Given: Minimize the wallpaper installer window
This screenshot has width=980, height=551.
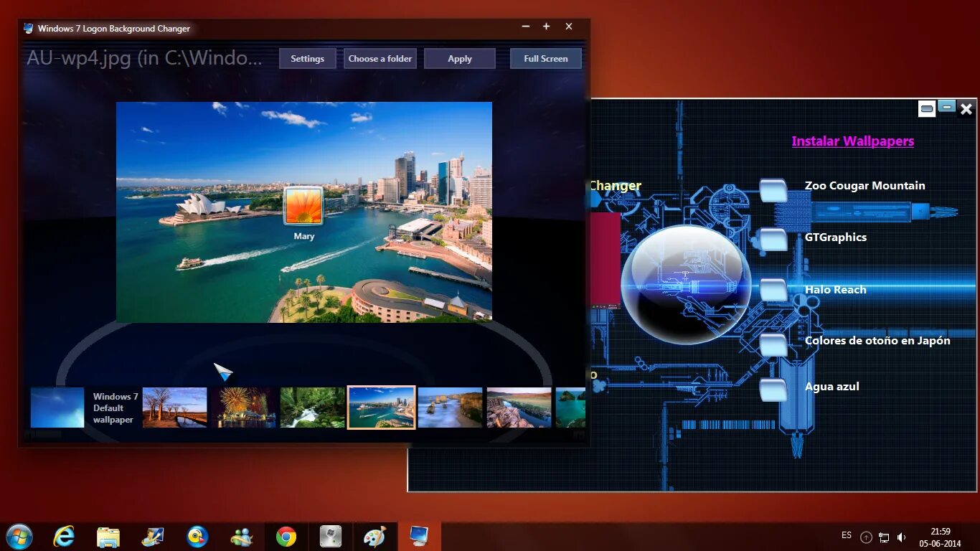Looking at the screenshot, I should pyautogui.click(x=946, y=107).
